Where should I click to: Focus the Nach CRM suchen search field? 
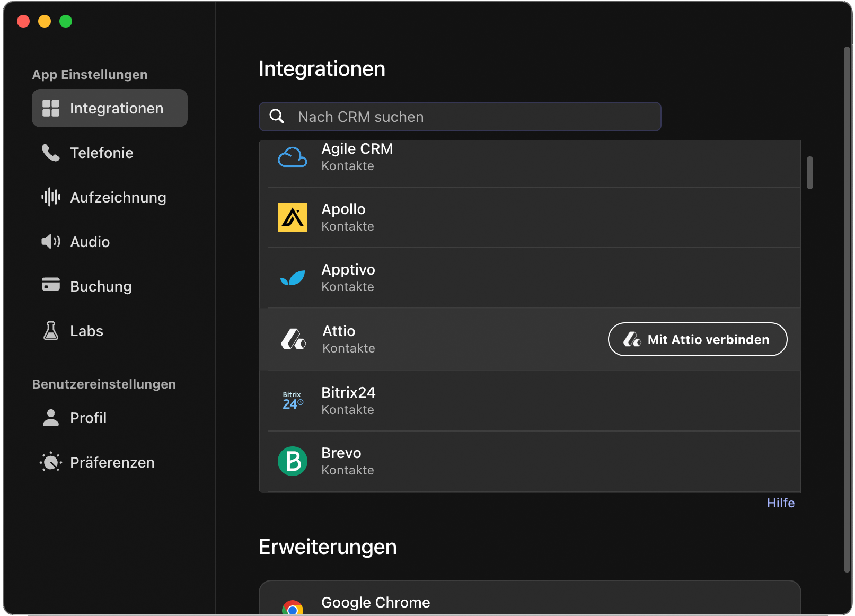(460, 117)
